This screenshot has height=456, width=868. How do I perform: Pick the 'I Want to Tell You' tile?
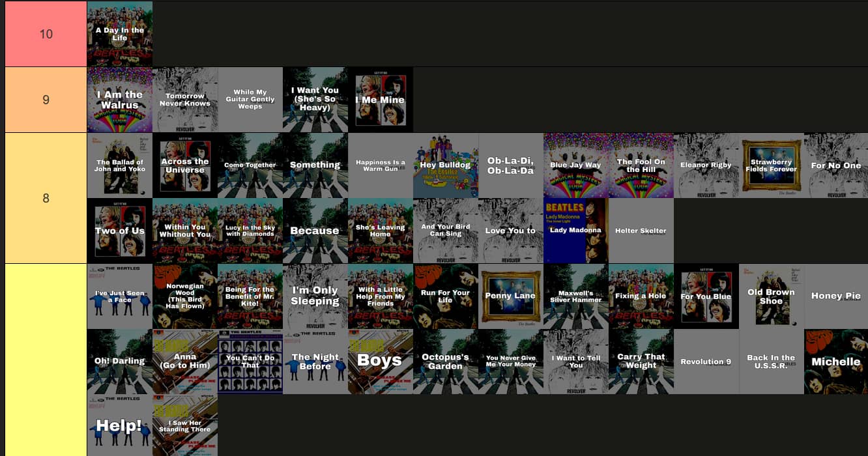(576, 362)
